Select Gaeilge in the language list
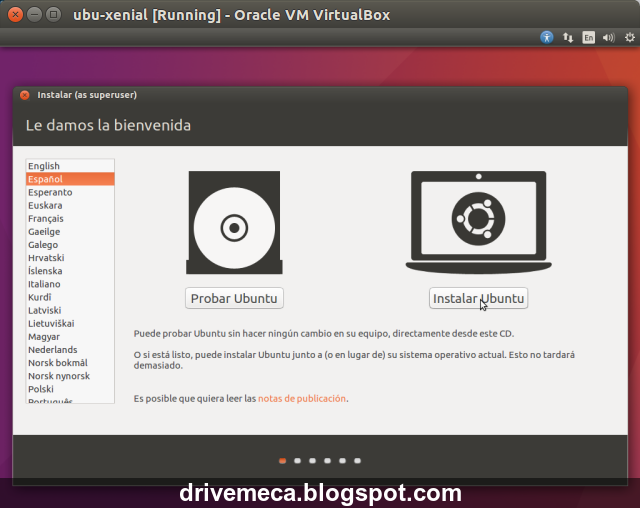 [70, 231]
